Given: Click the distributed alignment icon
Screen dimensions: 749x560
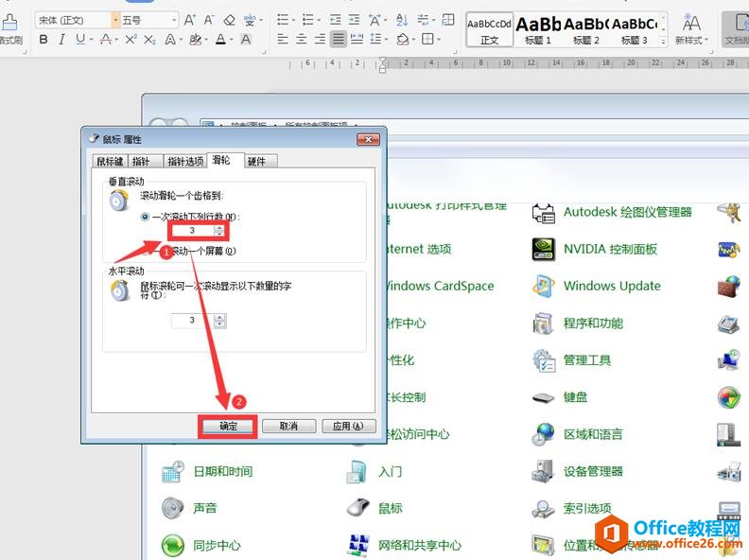Looking at the screenshot, I should pyautogui.click(x=357, y=39).
